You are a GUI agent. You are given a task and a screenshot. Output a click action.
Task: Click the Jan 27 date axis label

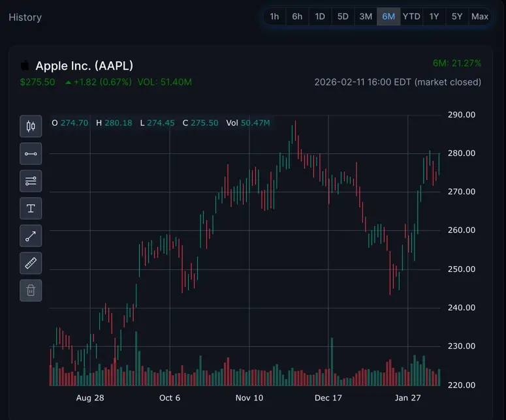click(x=407, y=398)
